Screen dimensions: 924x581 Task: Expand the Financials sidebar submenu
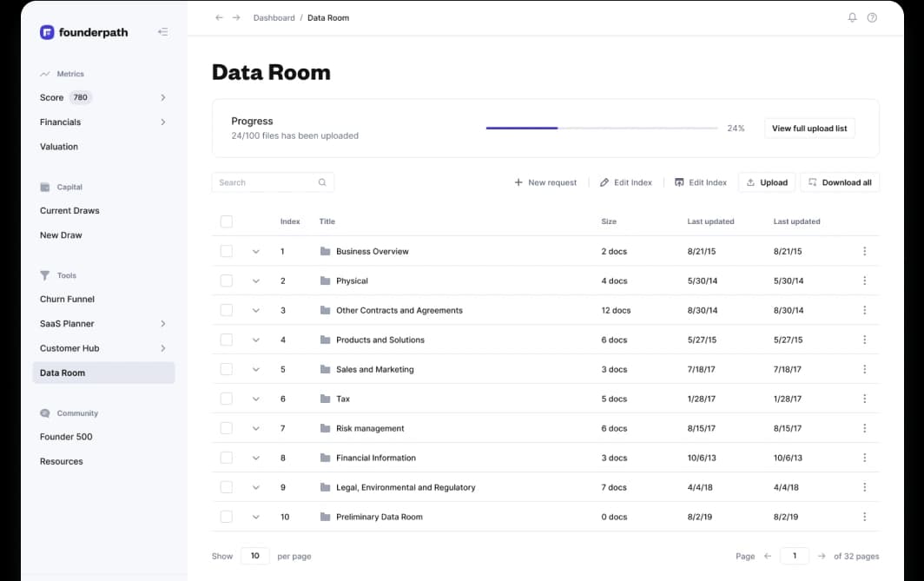point(162,122)
